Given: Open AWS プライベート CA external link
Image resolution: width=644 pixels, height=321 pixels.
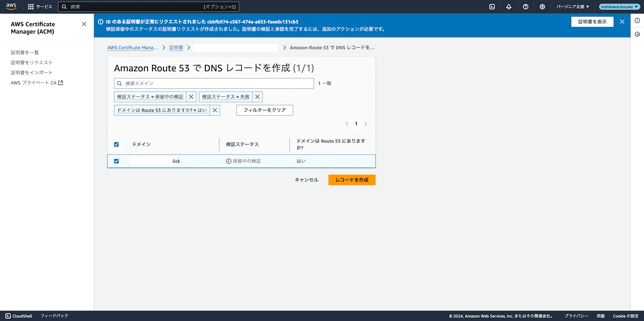Looking at the screenshot, I should (x=37, y=83).
